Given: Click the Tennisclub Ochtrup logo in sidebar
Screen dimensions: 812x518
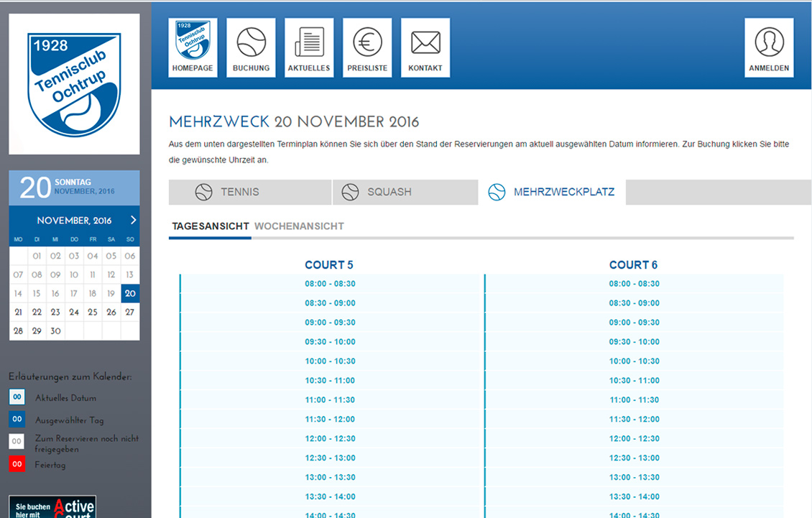Looking at the screenshot, I should pyautogui.click(x=74, y=84).
